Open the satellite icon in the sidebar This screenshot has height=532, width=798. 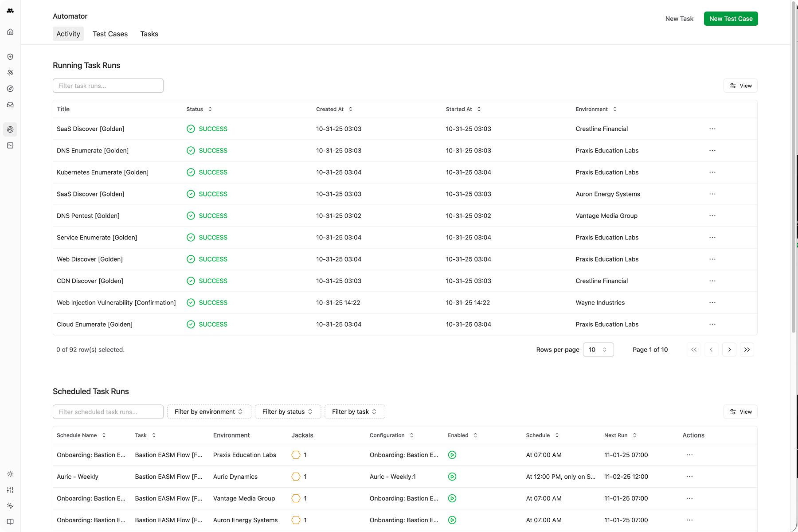point(10,73)
